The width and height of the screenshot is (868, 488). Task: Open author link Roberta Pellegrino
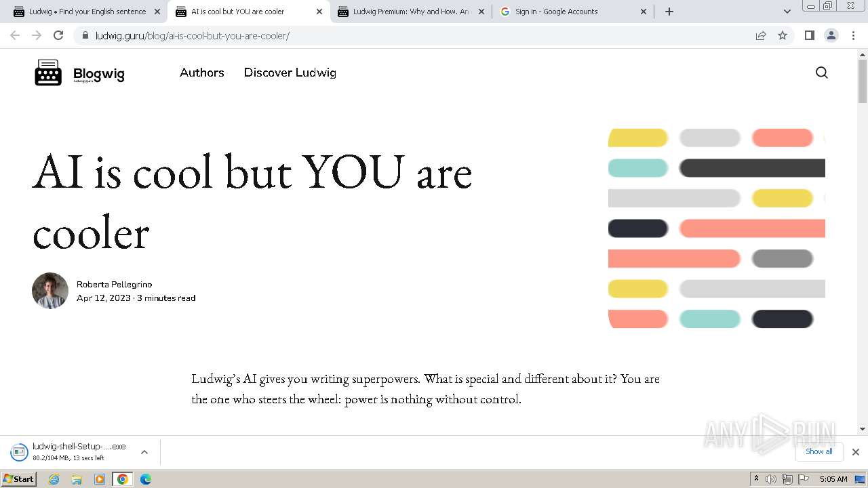click(114, 285)
